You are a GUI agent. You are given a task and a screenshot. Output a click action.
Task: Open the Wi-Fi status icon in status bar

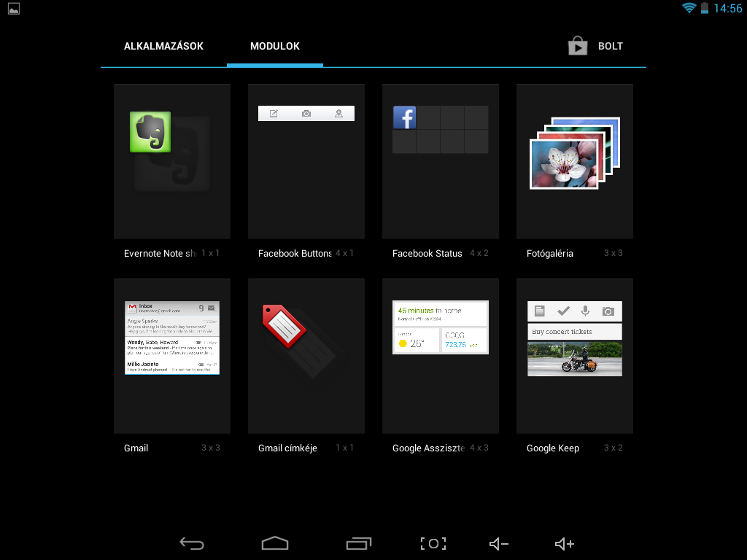pyautogui.click(x=689, y=8)
